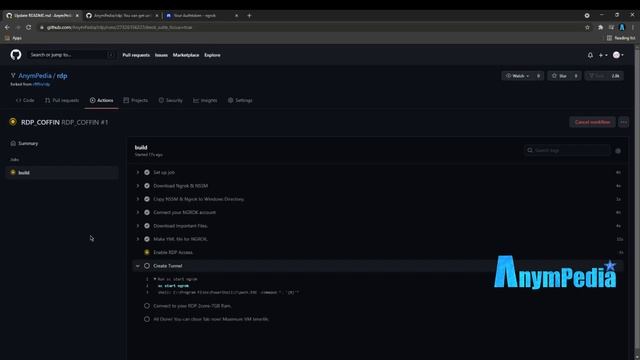This screenshot has width=640, height=360.
Task: Open the browser Extensions puzzle icon
Action: point(600,27)
